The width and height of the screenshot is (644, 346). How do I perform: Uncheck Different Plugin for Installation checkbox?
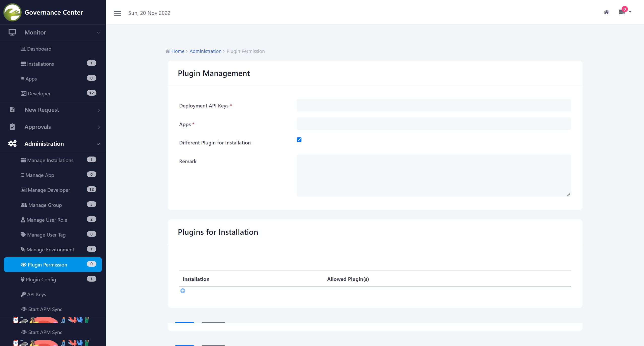click(x=299, y=140)
